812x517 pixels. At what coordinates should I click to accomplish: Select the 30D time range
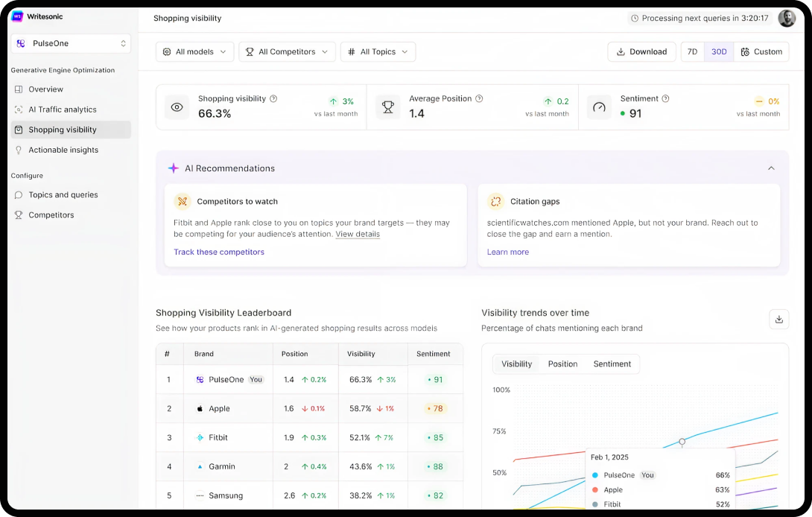(718, 52)
